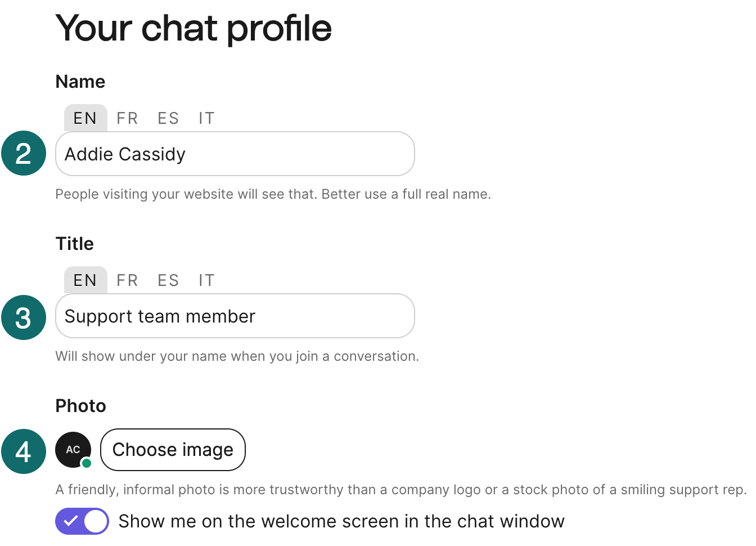Click the step 4 indicator badge
Screen dimensions: 756x546
pyautogui.click(x=24, y=451)
